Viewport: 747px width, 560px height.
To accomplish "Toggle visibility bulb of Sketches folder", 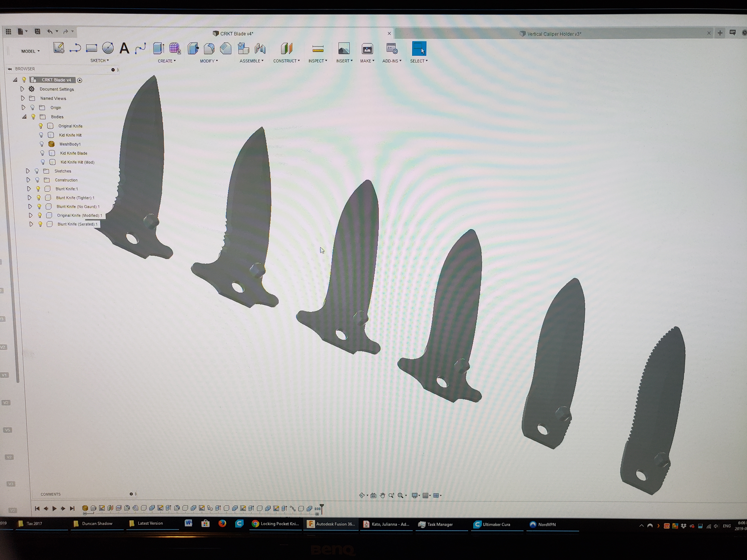I will point(37,171).
